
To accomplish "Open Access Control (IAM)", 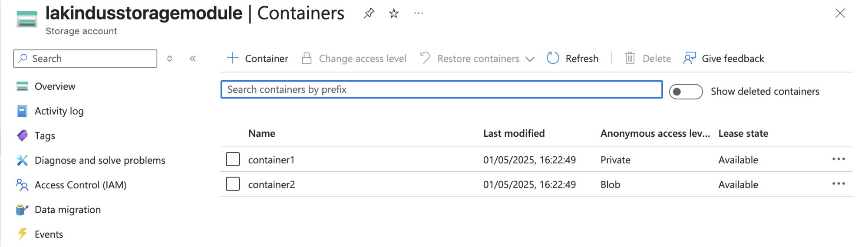I will 81,185.
